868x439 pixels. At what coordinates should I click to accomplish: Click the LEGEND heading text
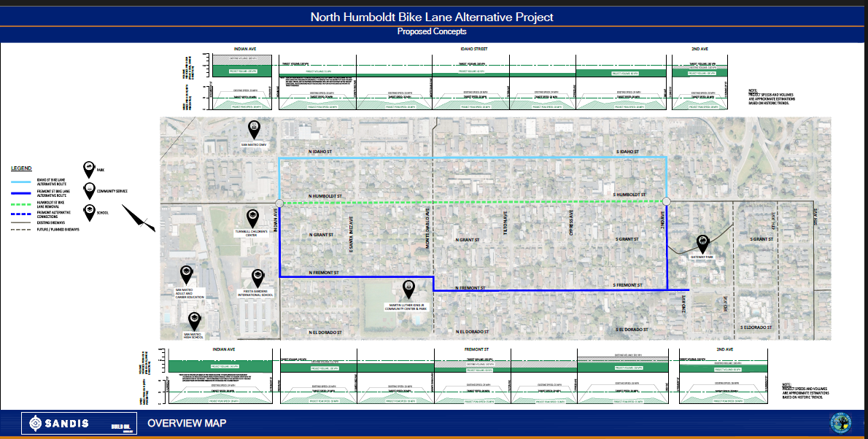pyautogui.click(x=21, y=168)
